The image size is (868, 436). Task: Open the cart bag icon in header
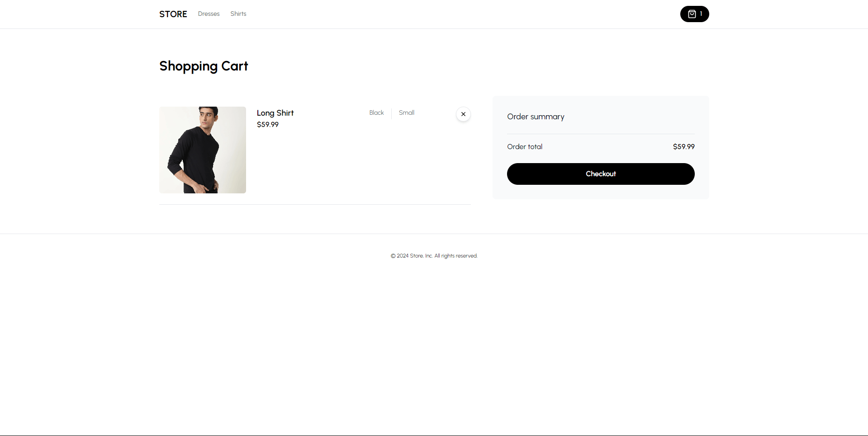point(692,14)
